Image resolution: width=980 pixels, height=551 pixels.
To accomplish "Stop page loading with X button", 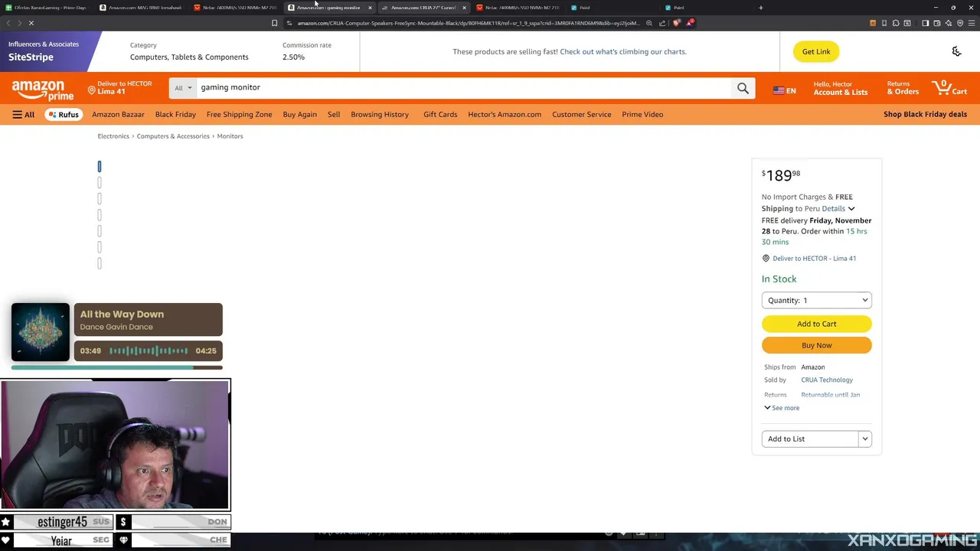I will pyautogui.click(x=31, y=23).
